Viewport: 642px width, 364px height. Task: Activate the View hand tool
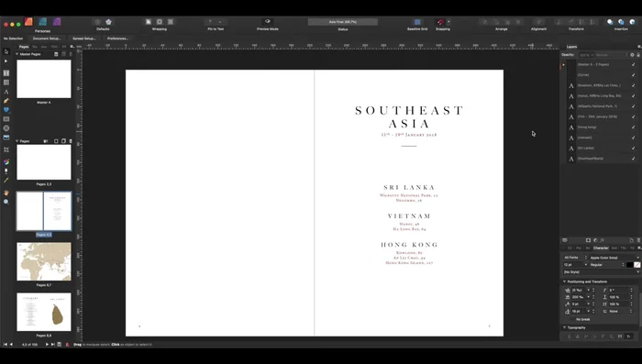pyautogui.click(x=6, y=193)
